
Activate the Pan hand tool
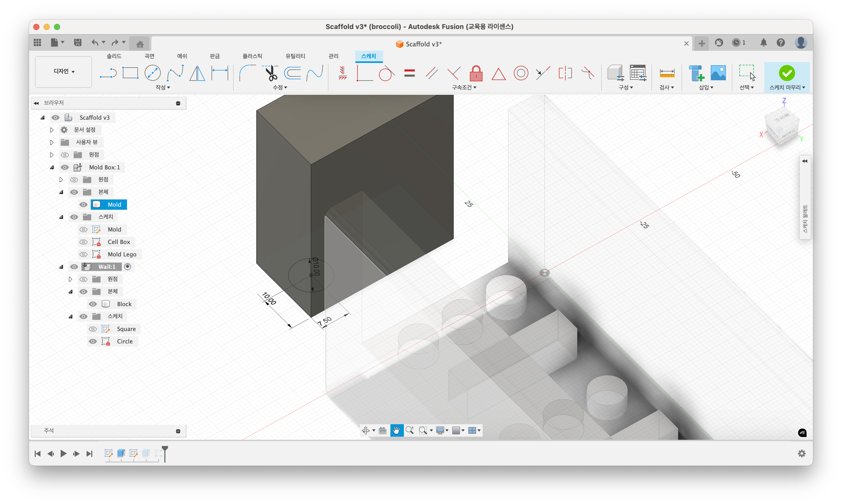(x=396, y=430)
